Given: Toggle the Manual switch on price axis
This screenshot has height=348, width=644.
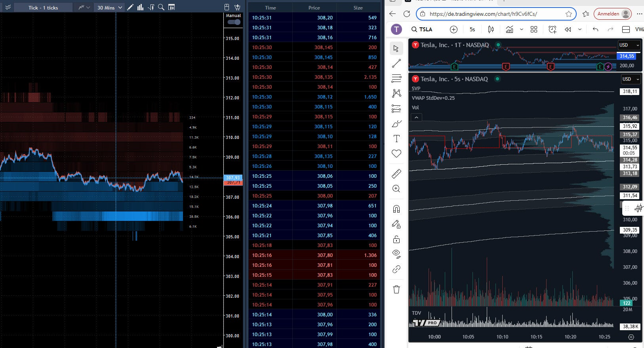Looking at the screenshot, I should tap(234, 22).
